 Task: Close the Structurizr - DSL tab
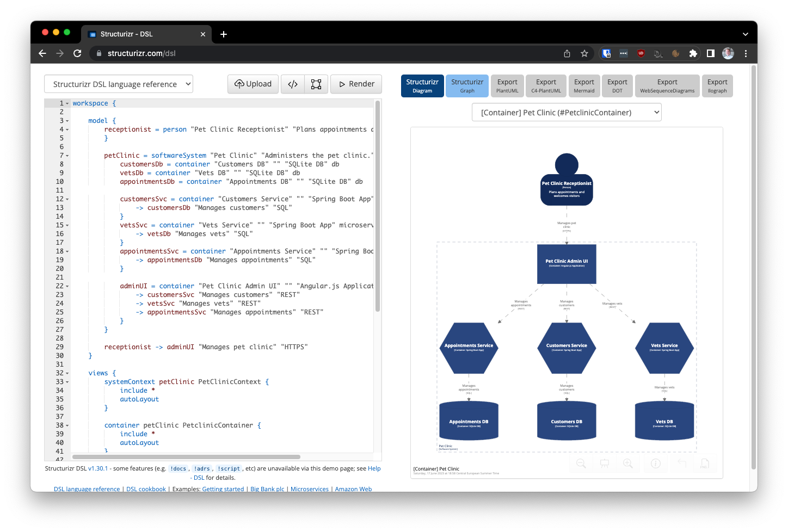pos(203,34)
